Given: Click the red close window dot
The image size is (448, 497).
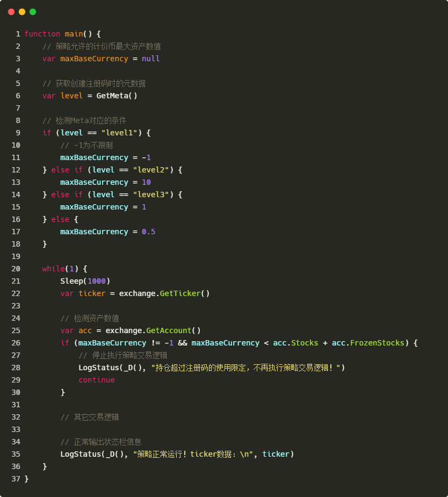Looking at the screenshot, I should click(x=11, y=12).
